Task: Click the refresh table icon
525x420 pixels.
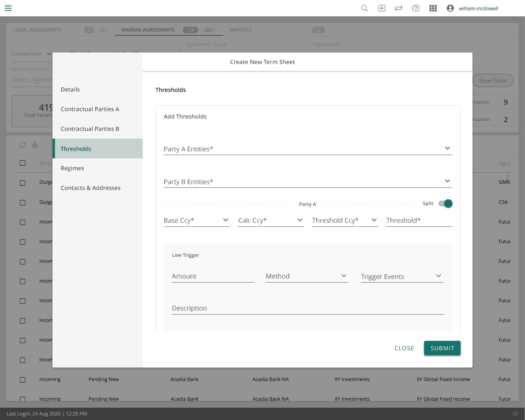Action: [23, 145]
